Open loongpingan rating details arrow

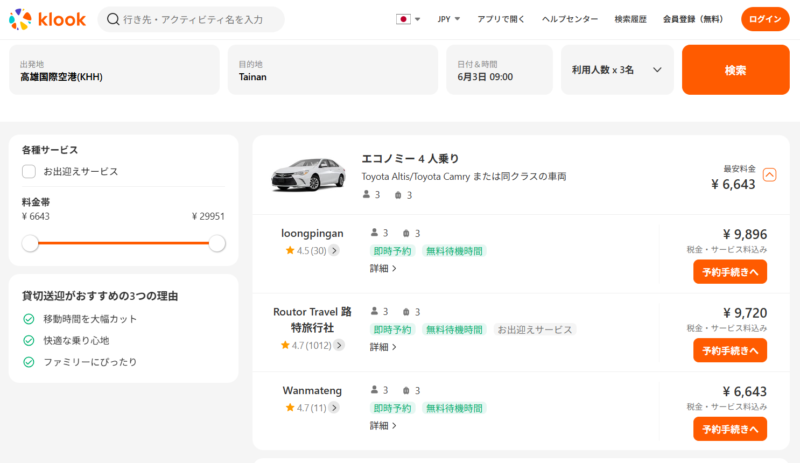[x=334, y=250]
